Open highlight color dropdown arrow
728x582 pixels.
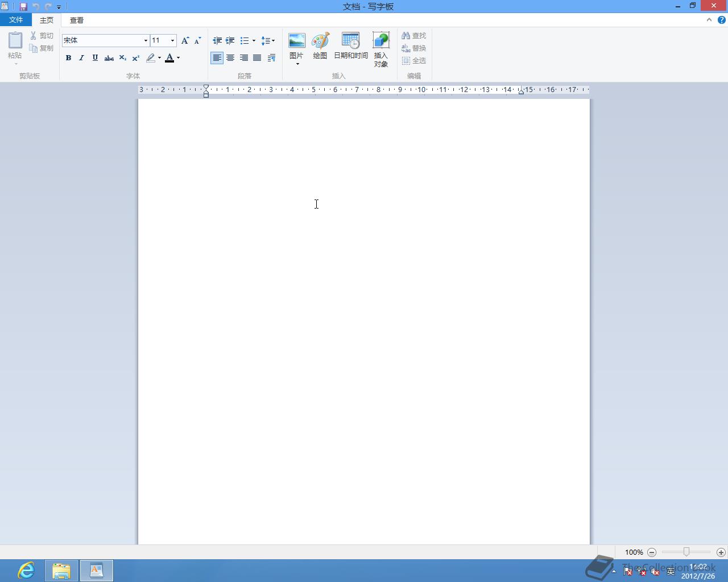[159, 58]
